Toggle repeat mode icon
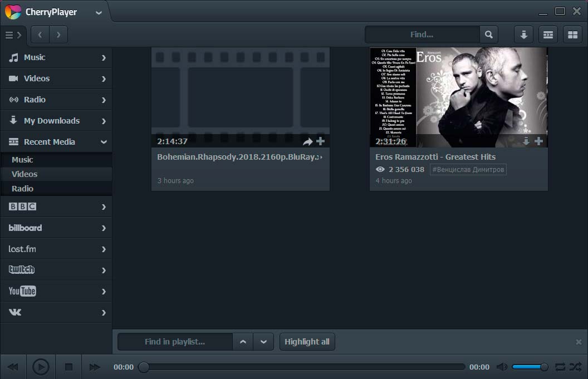Screen dimensions: 588x379 [560, 367]
